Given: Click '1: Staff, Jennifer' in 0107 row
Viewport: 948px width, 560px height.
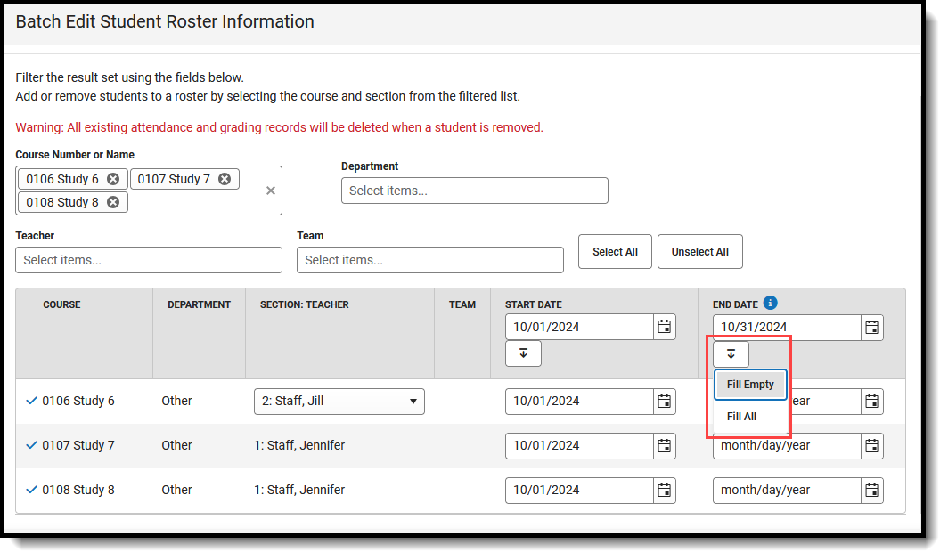Looking at the screenshot, I should point(299,445).
